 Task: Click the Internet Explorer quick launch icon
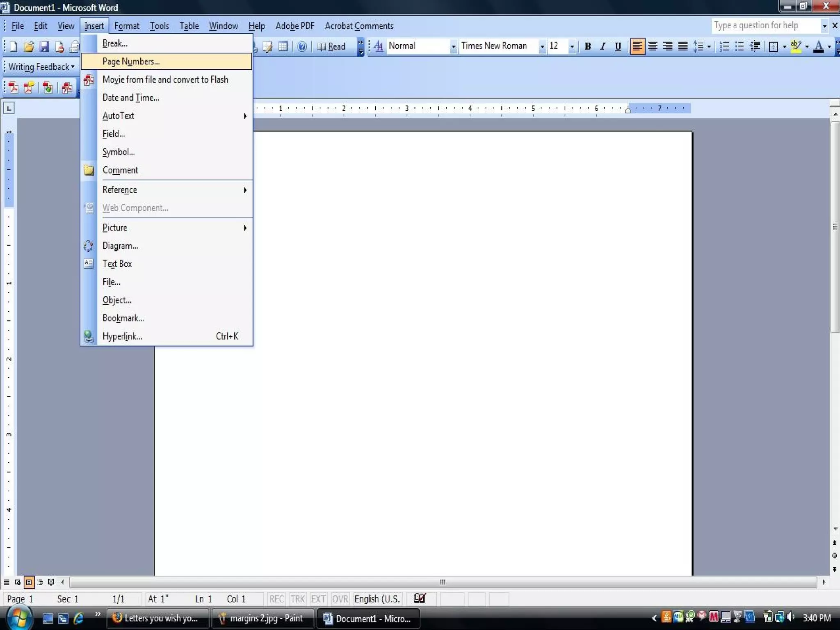(78, 618)
